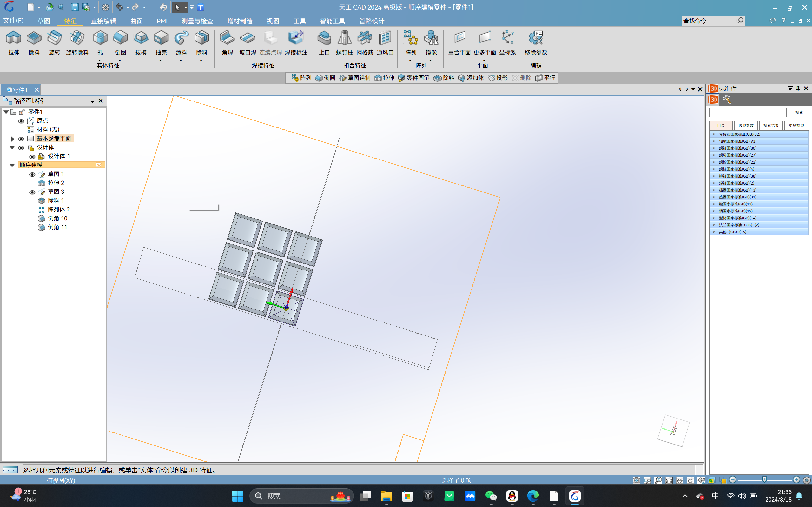
Task: Collapse the 顺序建模 tree node
Action: point(12,165)
